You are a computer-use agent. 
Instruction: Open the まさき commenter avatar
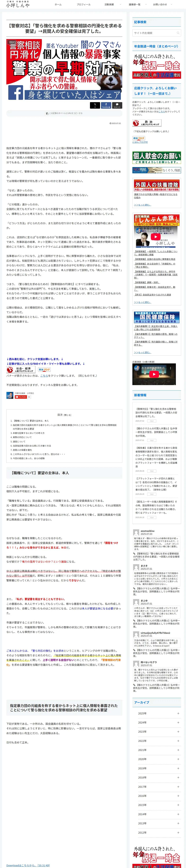[x=136, y=567]
